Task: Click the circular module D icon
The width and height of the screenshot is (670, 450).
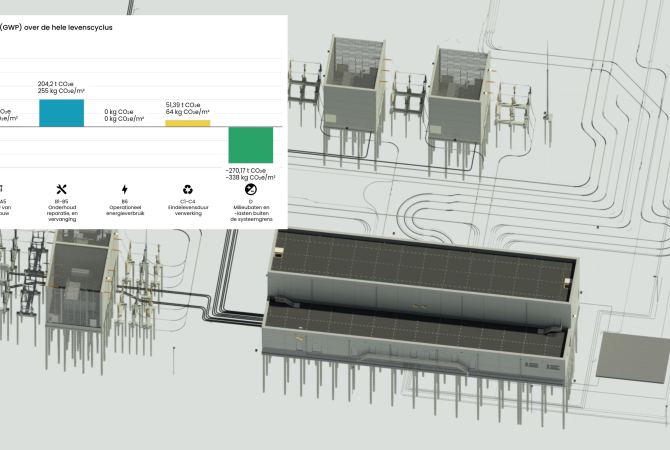Action: click(250, 189)
